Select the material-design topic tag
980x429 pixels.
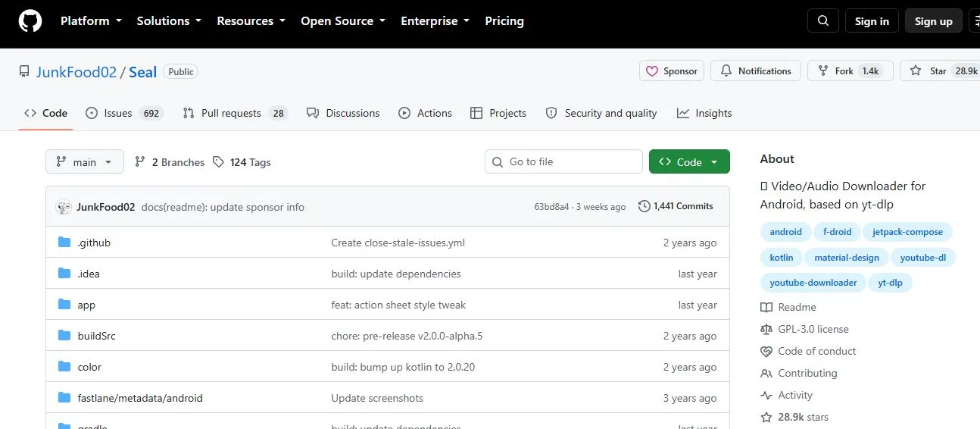point(847,258)
